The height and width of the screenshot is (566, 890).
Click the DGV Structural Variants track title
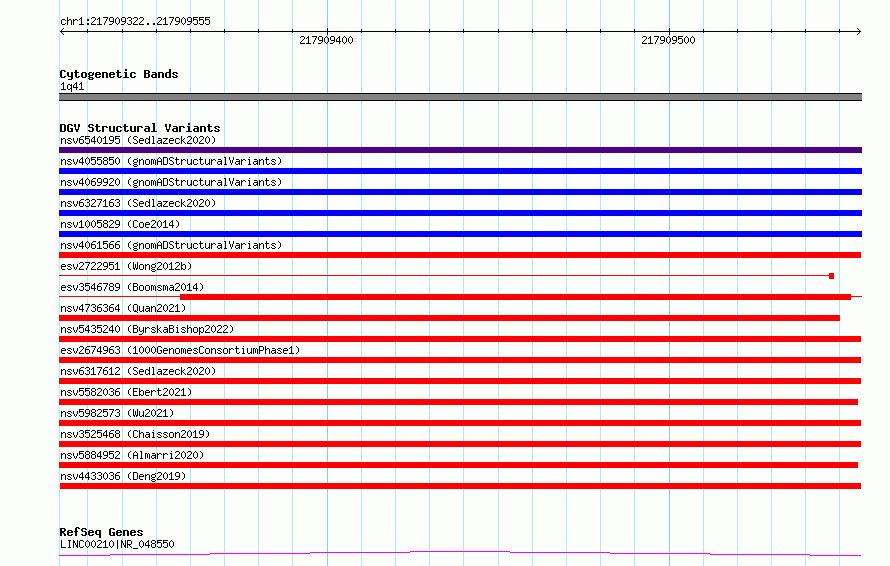140,128
